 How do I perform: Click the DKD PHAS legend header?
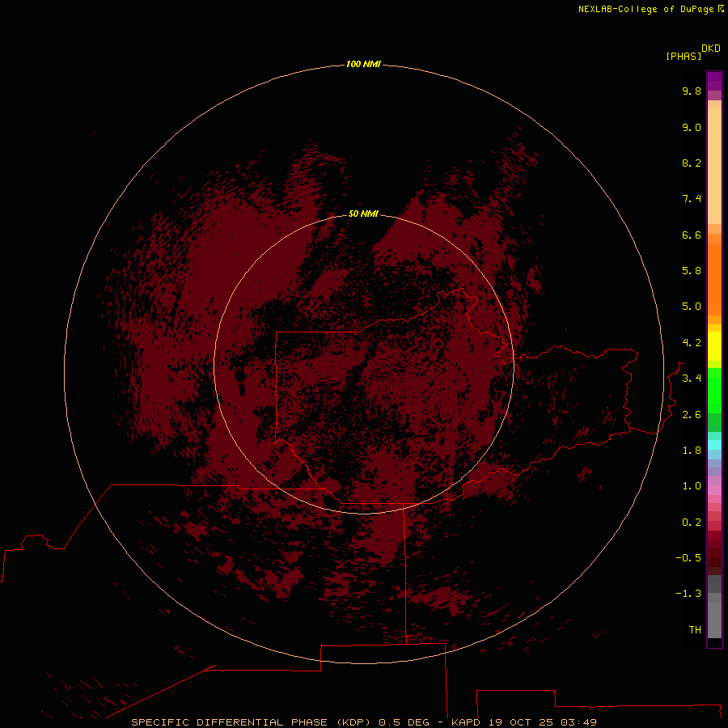692,53
